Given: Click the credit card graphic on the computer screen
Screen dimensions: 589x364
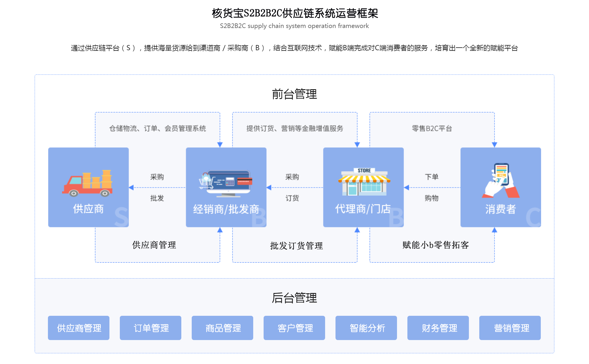Looking at the screenshot, I should [x=245, y=182].
